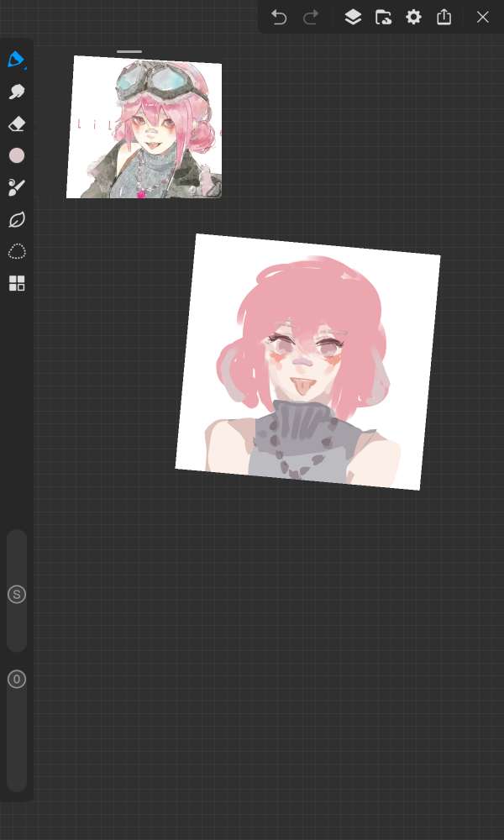Click the brush size slider marked S

click(17, 595)
